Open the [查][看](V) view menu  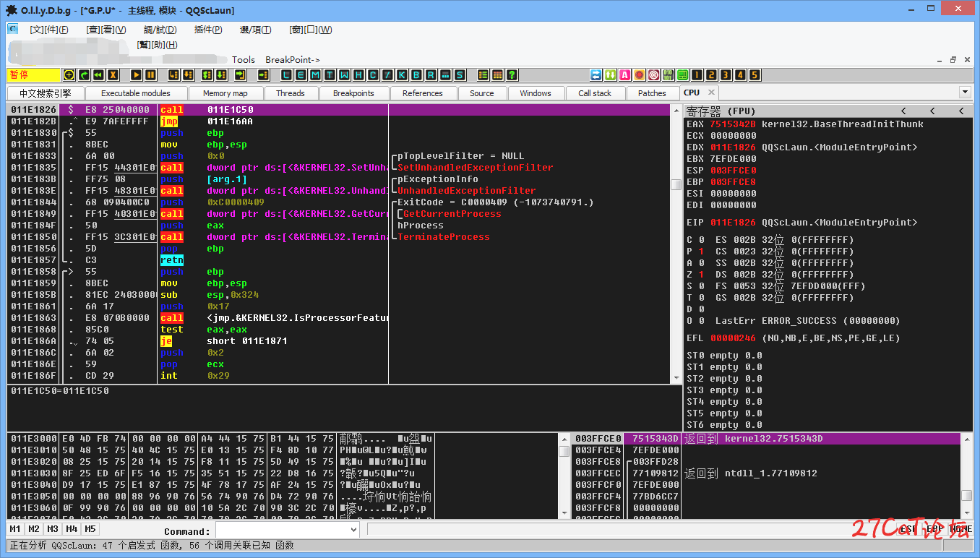click(x=106, y=30)
